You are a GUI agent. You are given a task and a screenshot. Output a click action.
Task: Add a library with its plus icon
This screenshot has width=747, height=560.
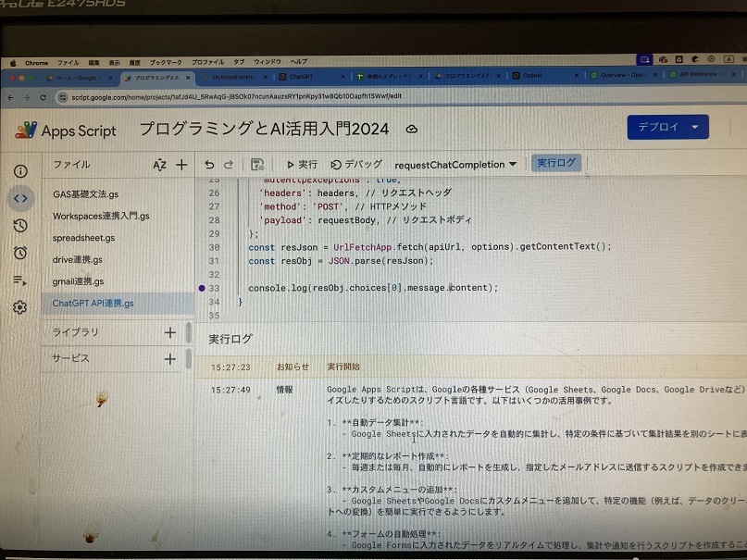(x=170, y=332)
